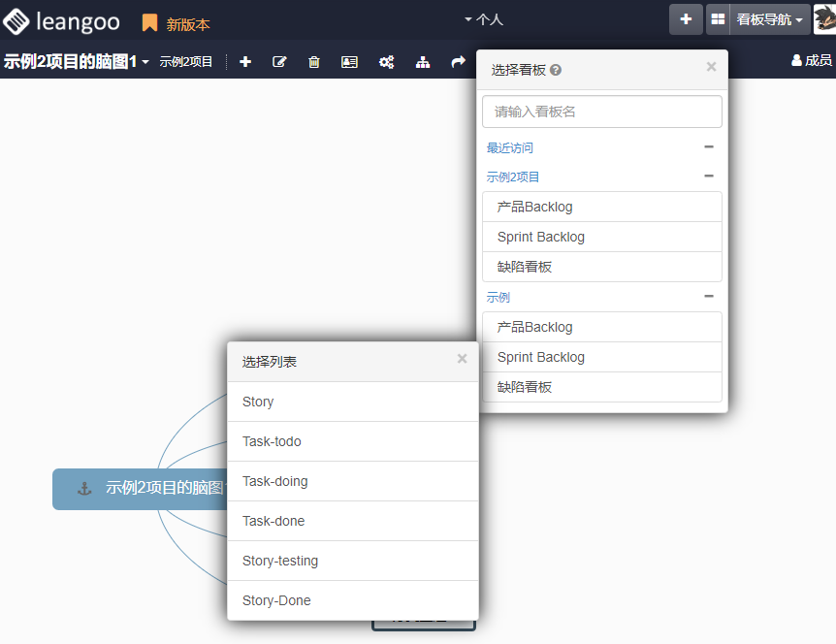Viewport: 836px width, 644px height.
Task: Click the sitemap hierarchy icon
Action: pyautogui.click(x=423, y=62)
